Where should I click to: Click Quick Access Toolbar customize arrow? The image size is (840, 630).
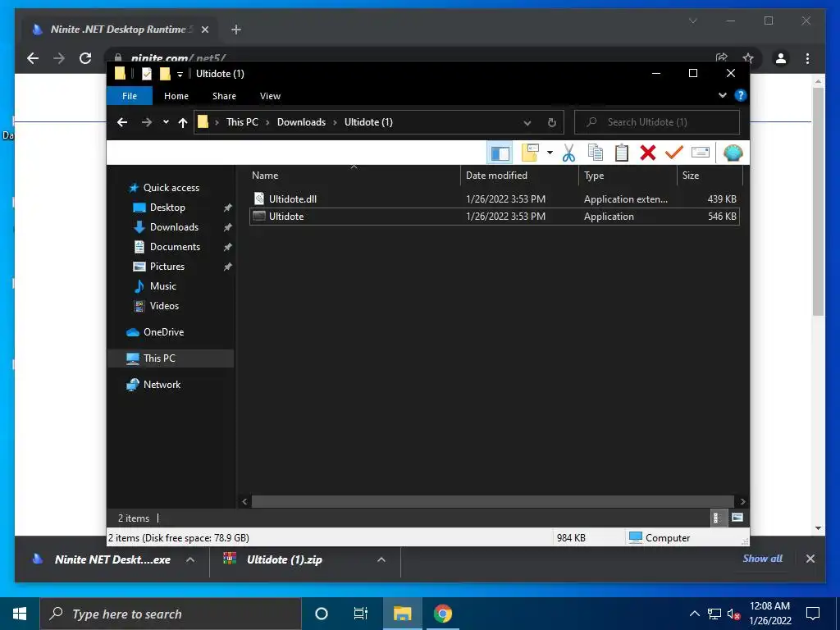tap(180, 74)
